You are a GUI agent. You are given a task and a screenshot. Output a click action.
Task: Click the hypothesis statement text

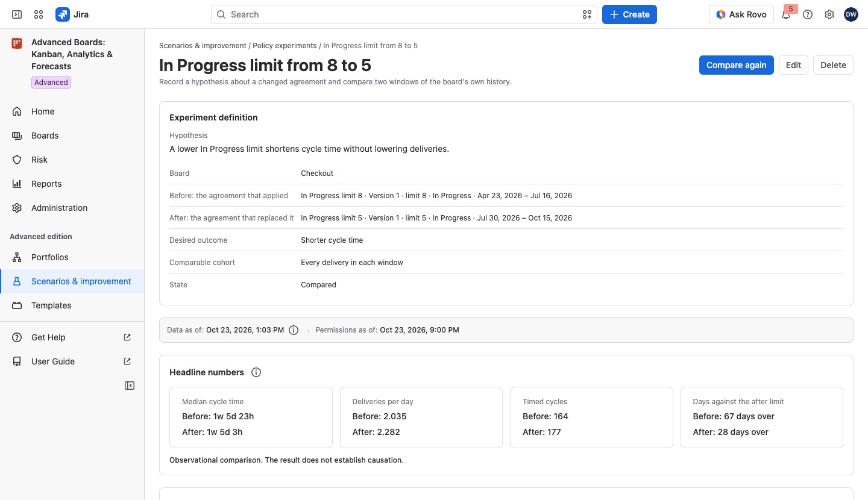(x=309, y=149)
